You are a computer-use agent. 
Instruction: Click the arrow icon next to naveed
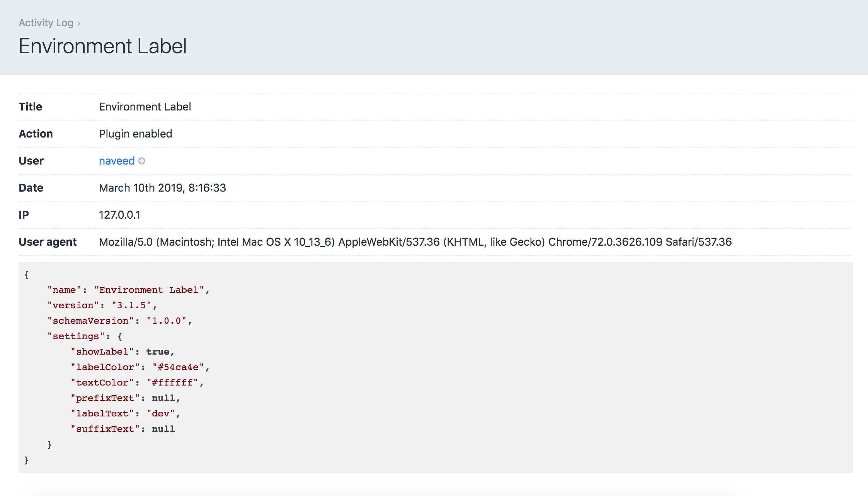coord(142,161)
